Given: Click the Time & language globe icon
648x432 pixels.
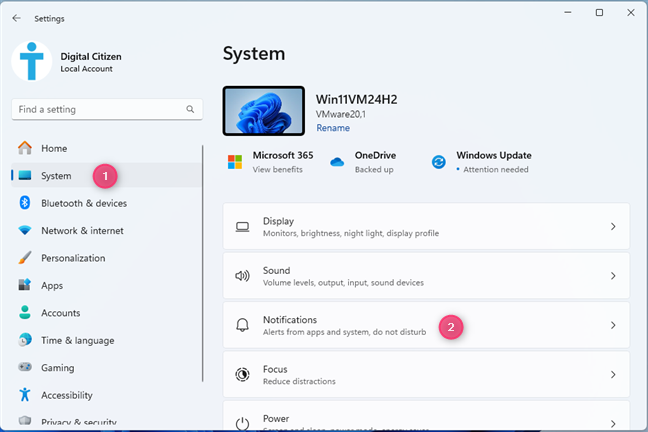Looking at the screenshot, I should pyautogui.click(x=25, y=340).
